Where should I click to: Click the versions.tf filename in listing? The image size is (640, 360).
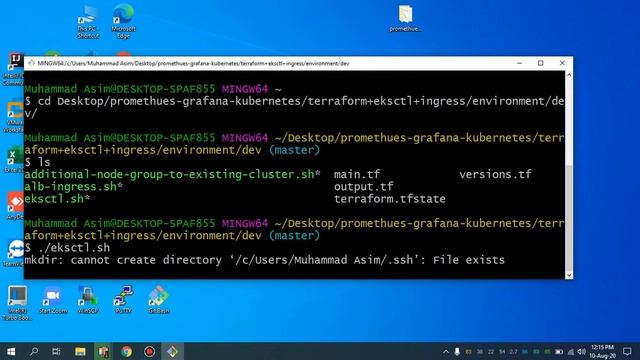496,175
